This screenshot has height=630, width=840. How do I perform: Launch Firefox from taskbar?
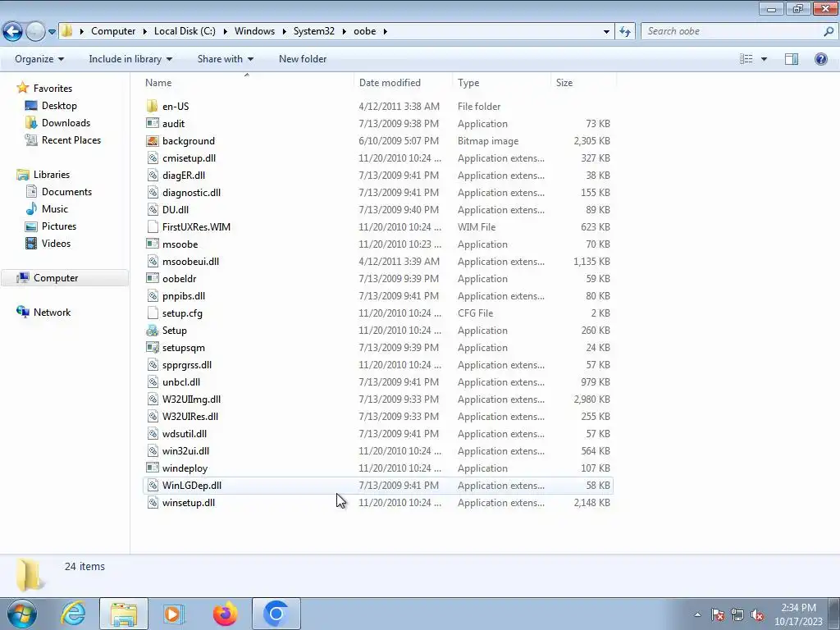pyautogui.click(x=225, y=614)
